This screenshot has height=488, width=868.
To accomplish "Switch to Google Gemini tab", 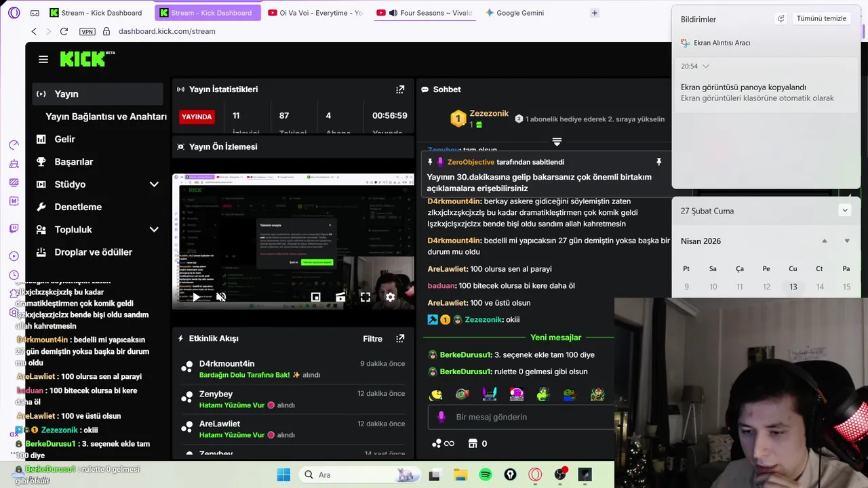I will pos(515,13).
